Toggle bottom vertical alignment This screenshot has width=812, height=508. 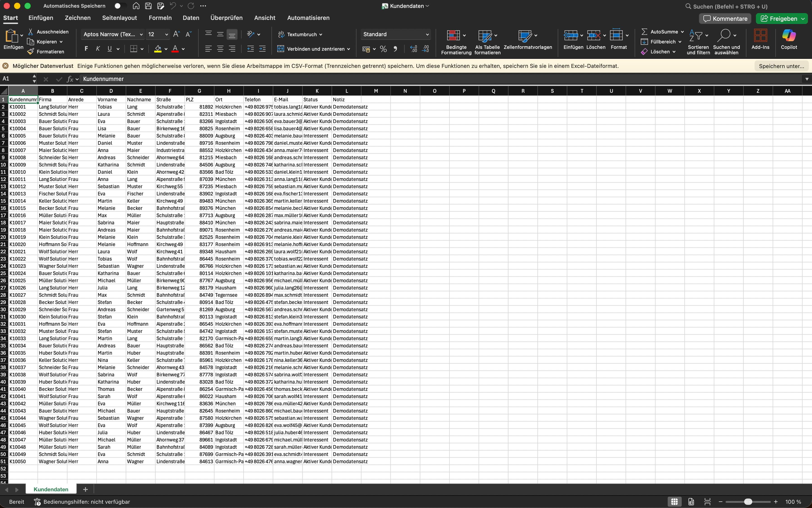[x=232, y=34]
